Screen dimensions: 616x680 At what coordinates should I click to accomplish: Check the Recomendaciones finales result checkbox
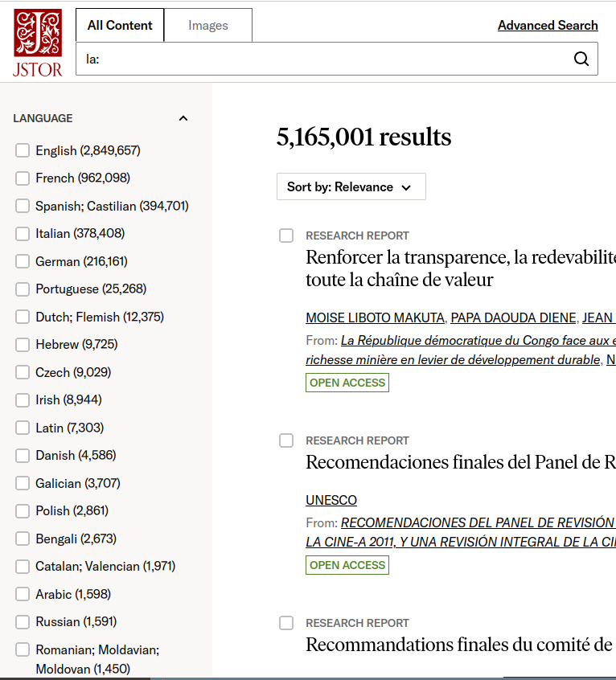click(x=286, y=440)
